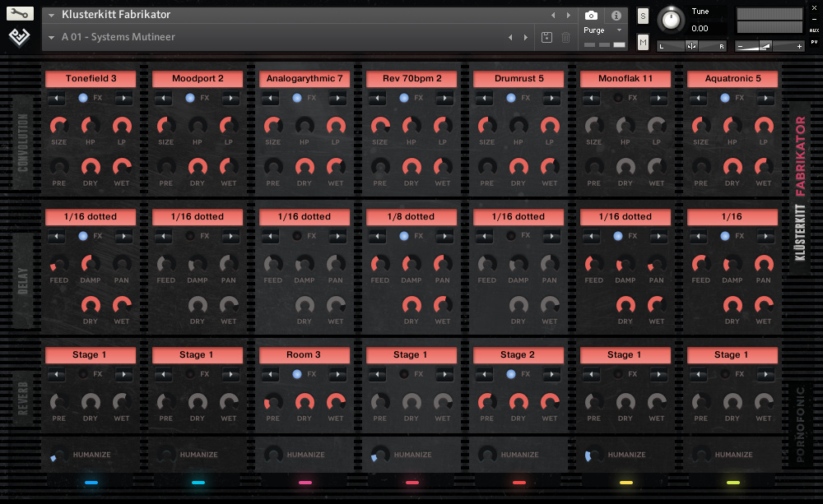Click the Native Instruments logo icon
823x504 pixels.
click(x=20, y=37)
